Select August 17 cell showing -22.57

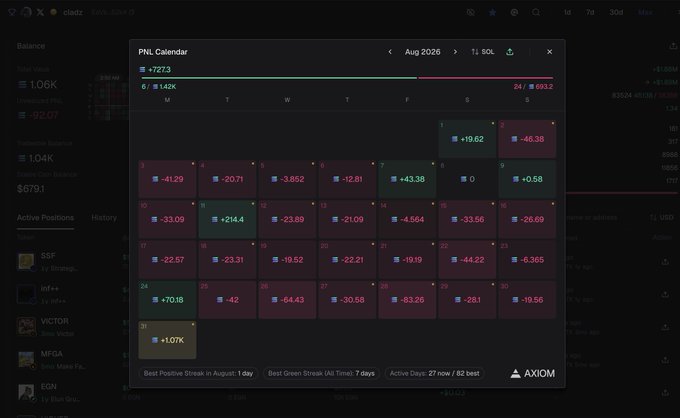pyautogui.click(x=167, y=260)
